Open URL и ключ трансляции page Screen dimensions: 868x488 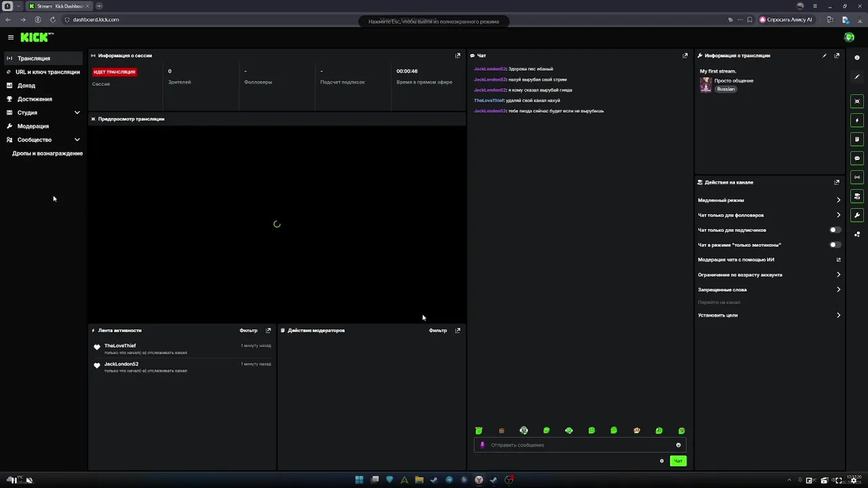[x=44, y=72]
